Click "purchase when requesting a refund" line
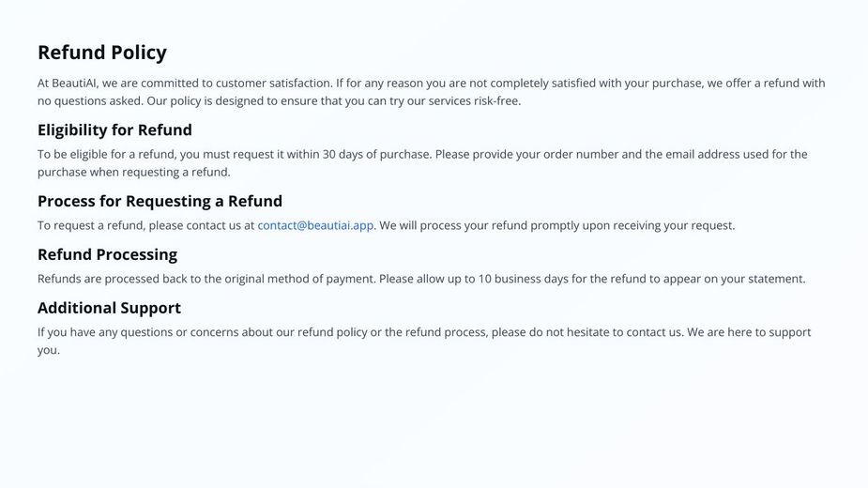The image size is (868, 488). tap(134, 172)
